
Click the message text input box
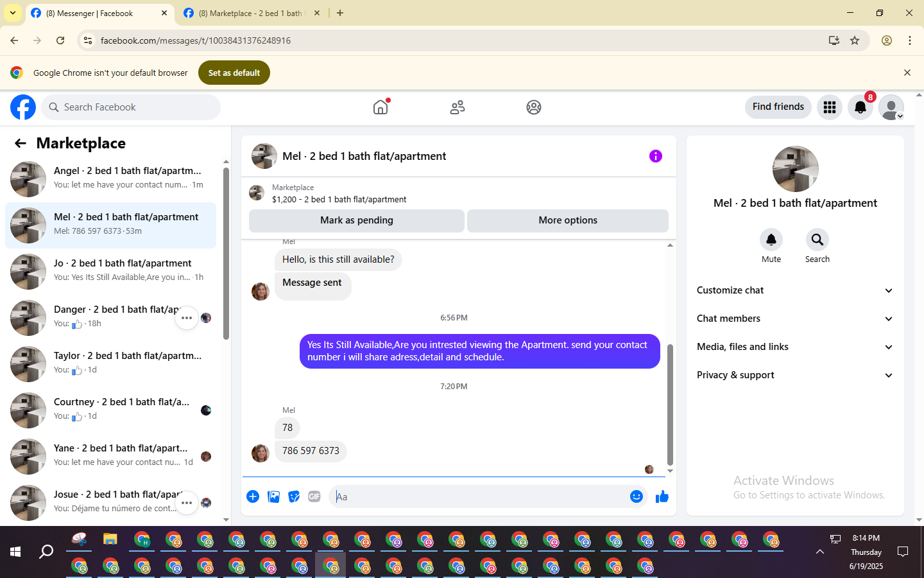coord(480,496)
